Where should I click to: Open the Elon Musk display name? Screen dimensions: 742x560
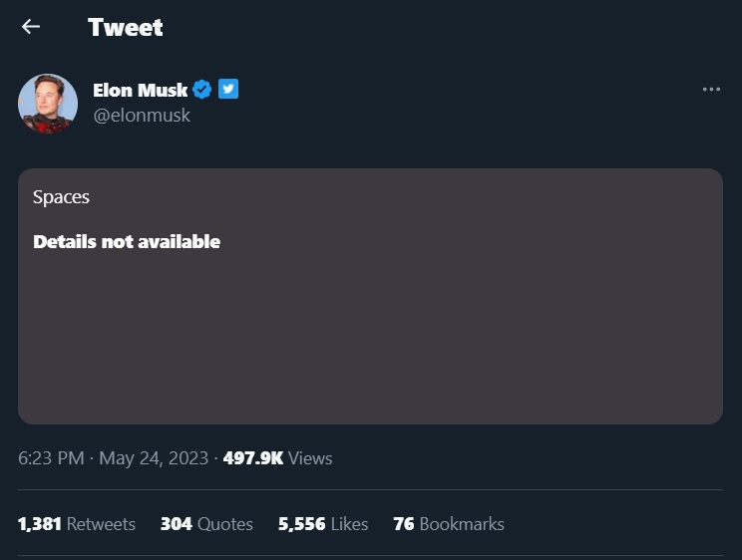(140, 90)
